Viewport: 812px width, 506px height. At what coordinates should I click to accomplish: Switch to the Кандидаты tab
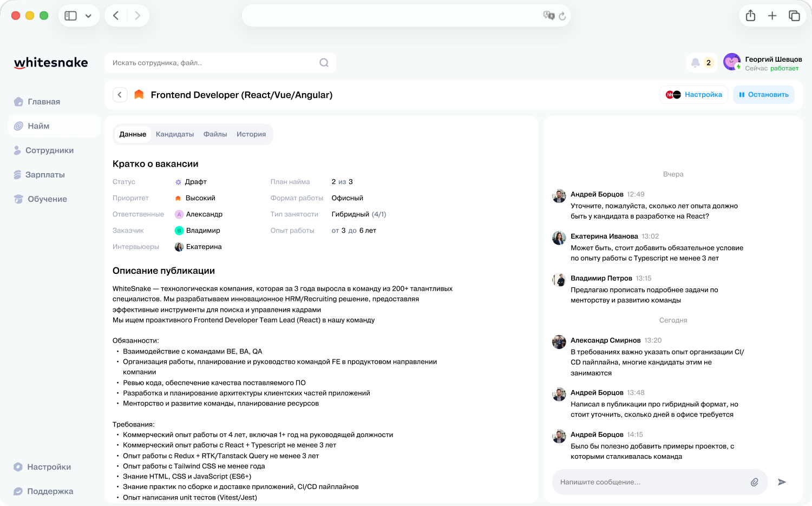pyautogui.click(x=174, y=134)
